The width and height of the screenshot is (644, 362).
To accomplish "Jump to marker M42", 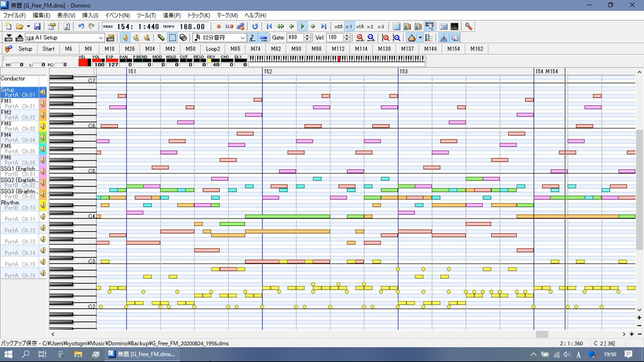I will (x=170, y=49).
